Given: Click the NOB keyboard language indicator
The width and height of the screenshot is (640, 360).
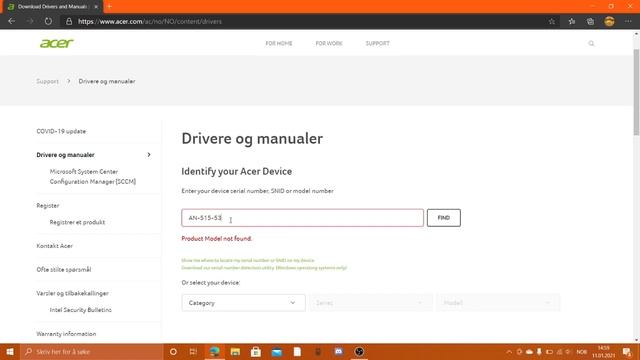Looking at the screenshot, I should 581,352.
